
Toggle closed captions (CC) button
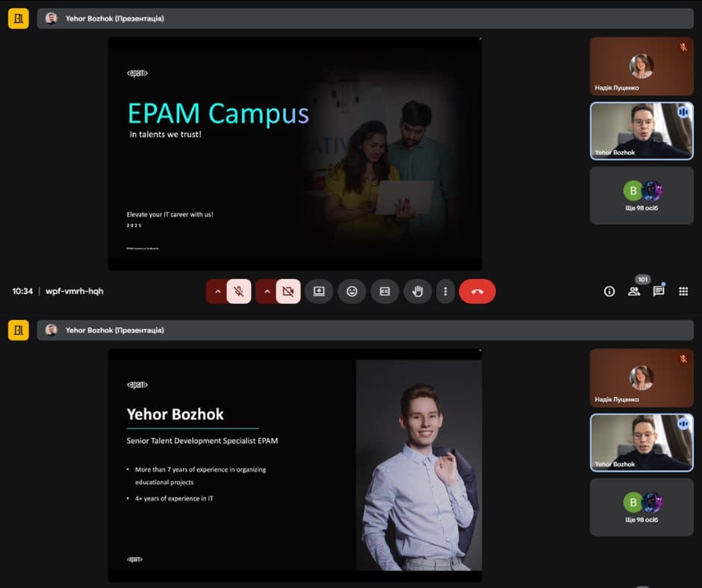(x=385, y=291)
